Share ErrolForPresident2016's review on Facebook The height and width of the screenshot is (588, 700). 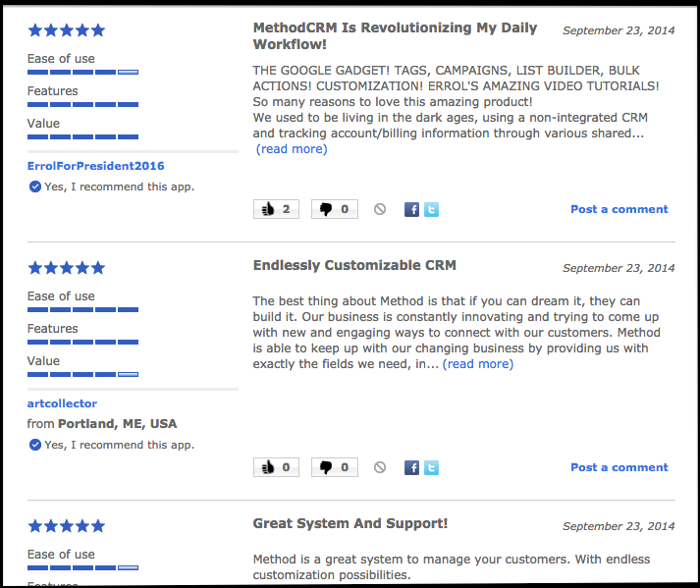(x=411, y=209)
